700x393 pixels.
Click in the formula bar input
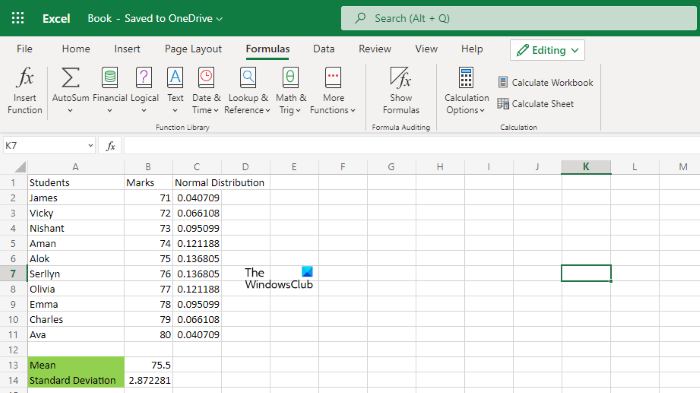(411, 146)
